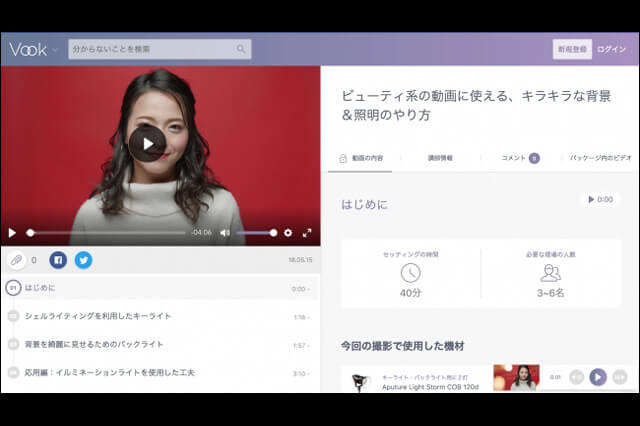Click the comment count badge
This screenshot has width=640, height=426.
pos(534,158)
